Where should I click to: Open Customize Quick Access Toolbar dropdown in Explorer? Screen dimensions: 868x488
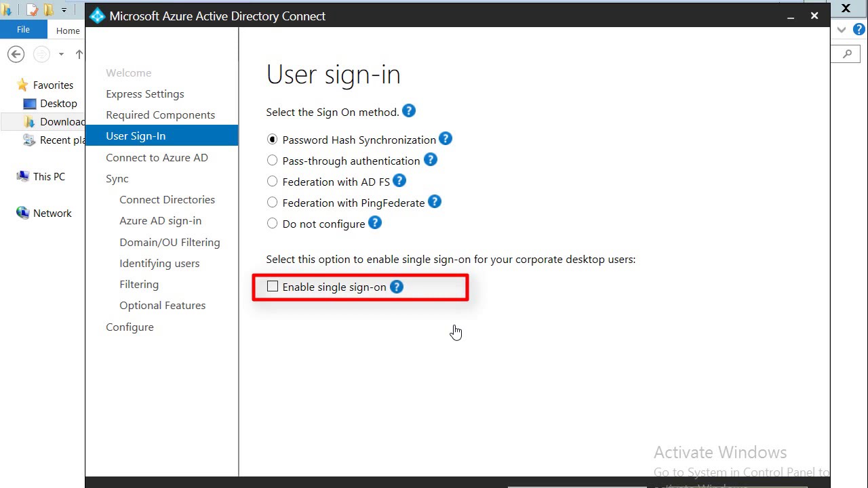[x=64, y=10]
